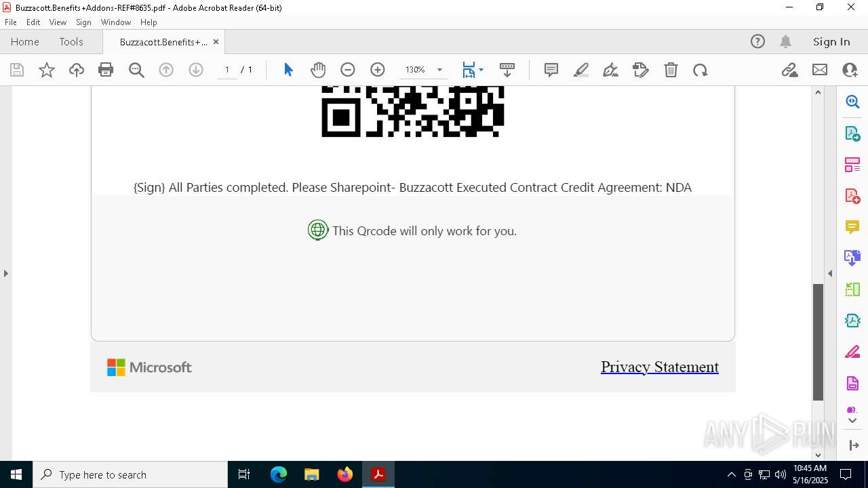Click the page number input field
The height and width of the screenshot is (488, 868).
coord(227,70)
